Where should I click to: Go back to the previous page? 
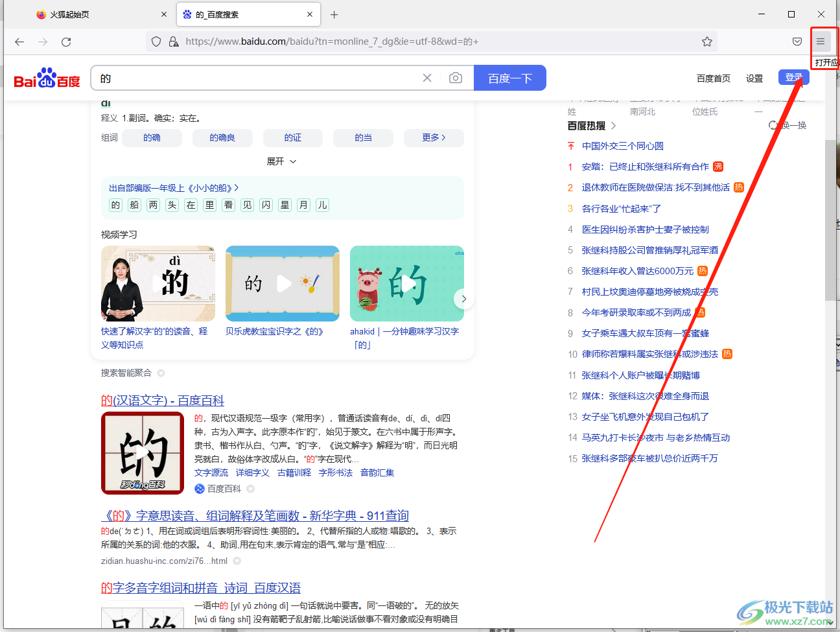[x=19, y=41]
